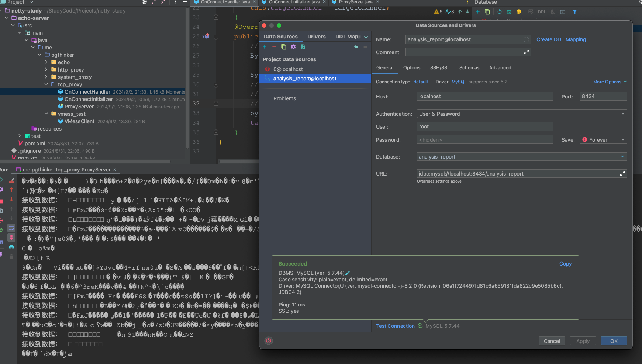Expand the More Options dropdown
Image resolution: width=642 pixels, height=364 pixels.
tap(610, 82)
